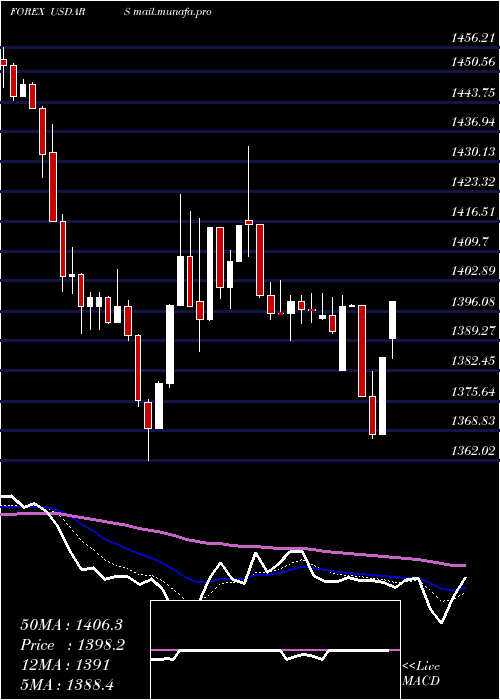Image resolution: width=500 pixels, height=700 pixels.
Task: Click the 1368.83 price level label
Action: click(x=473, y=421)
